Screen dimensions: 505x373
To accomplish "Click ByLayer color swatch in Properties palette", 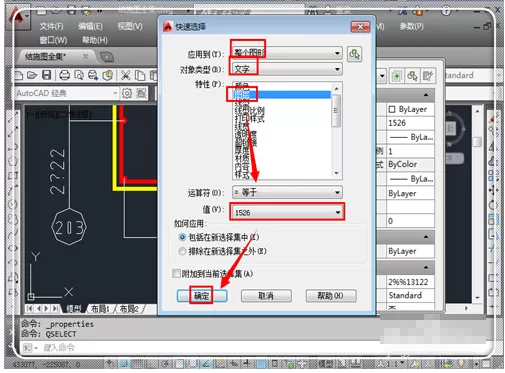I will coord(392,109).
